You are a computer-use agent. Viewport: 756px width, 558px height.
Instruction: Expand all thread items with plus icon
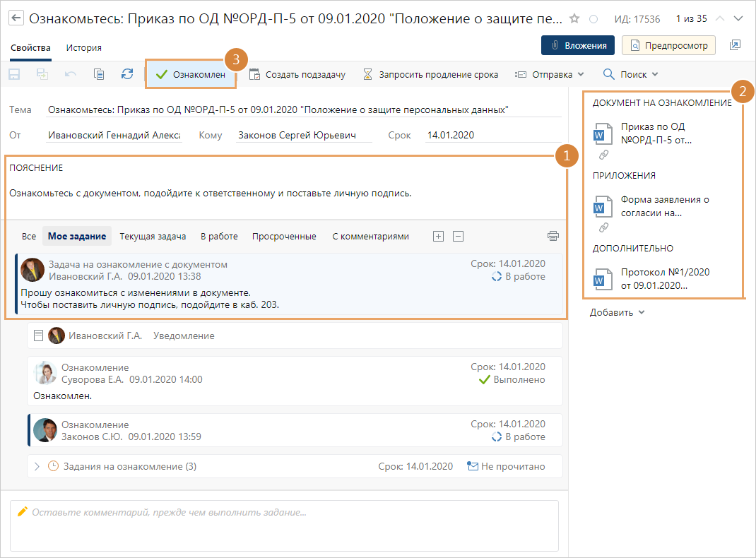point(438,236)
